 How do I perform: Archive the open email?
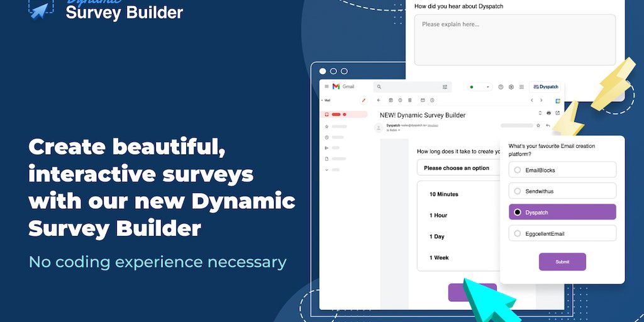click(x=391, y=100)
